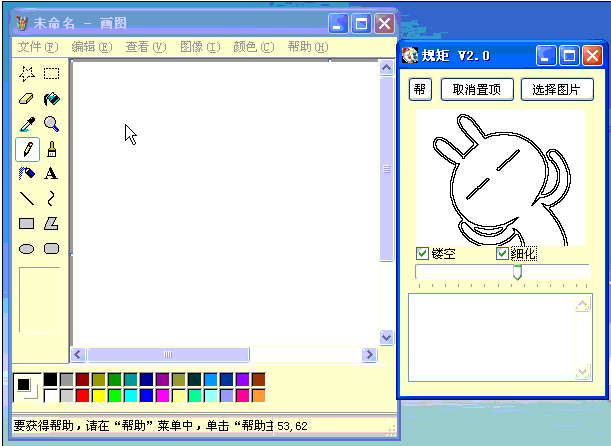
Task: Pick the black color swatch
Action: pyautogui.click(x=50, y=379)
